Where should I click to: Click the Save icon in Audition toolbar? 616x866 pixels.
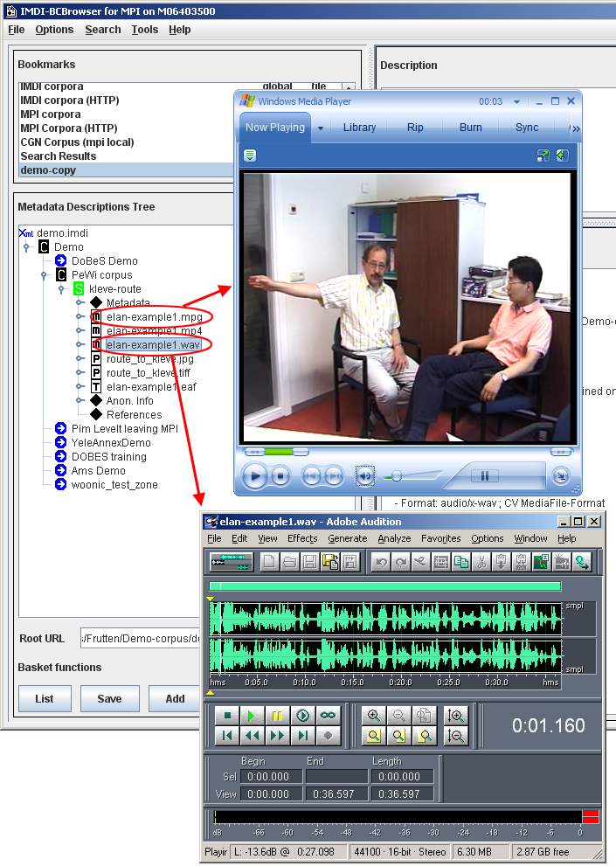click(x=310, y=562)
